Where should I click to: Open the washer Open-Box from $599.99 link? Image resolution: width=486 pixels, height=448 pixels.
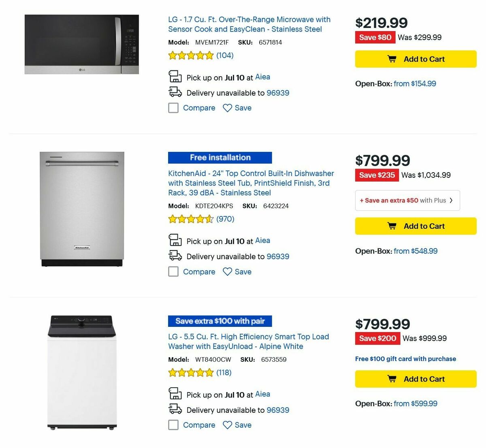415,403
